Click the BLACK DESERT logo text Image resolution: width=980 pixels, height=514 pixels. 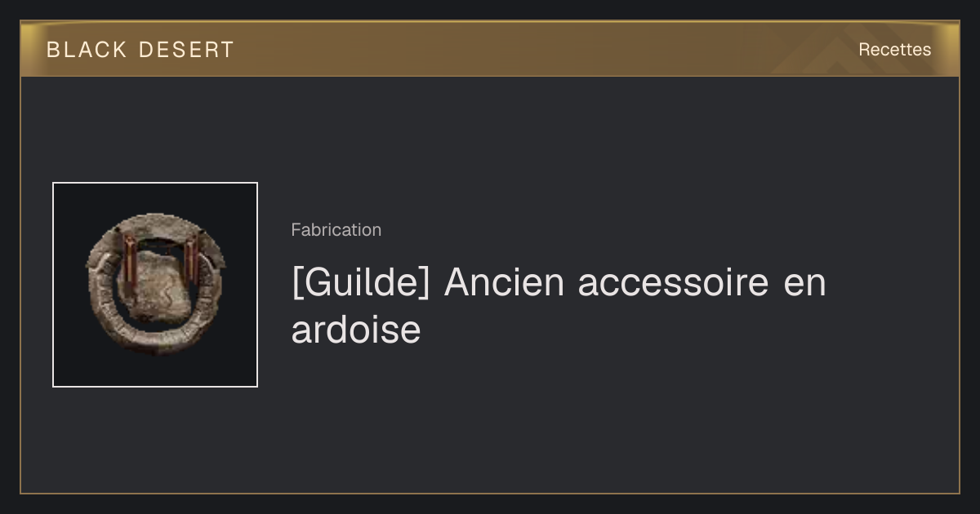point(140,50)
